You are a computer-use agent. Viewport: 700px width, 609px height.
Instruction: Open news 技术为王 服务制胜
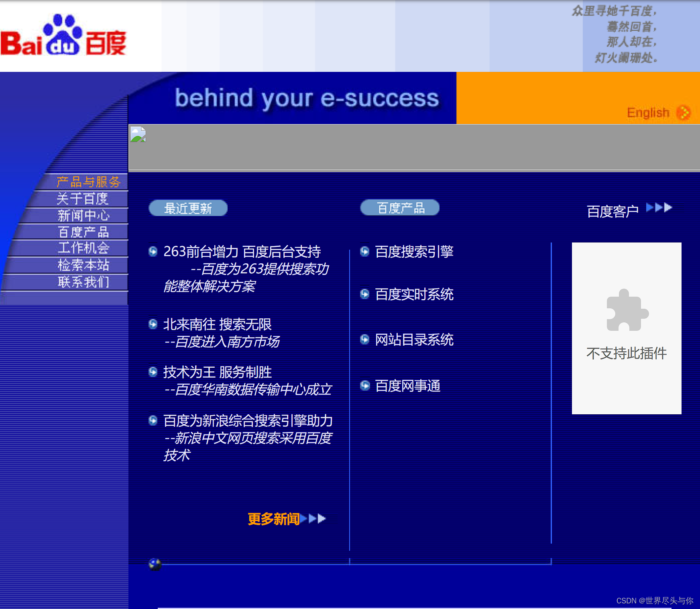(x=218, y=372)
